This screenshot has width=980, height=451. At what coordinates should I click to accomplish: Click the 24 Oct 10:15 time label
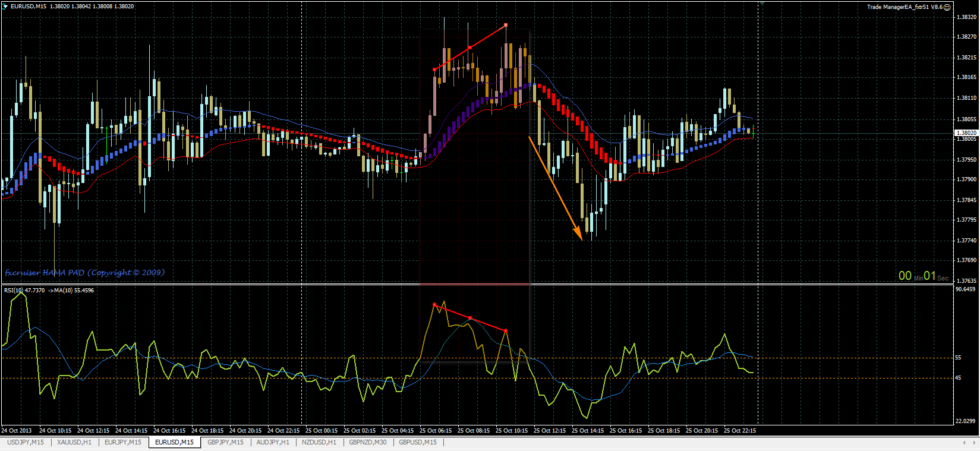coord(55,431)
